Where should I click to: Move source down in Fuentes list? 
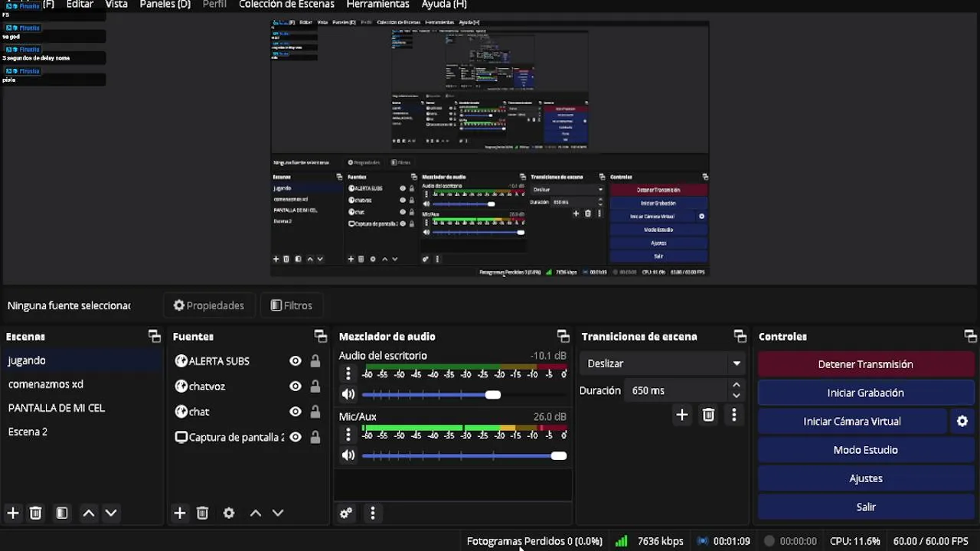click(278, 513)
